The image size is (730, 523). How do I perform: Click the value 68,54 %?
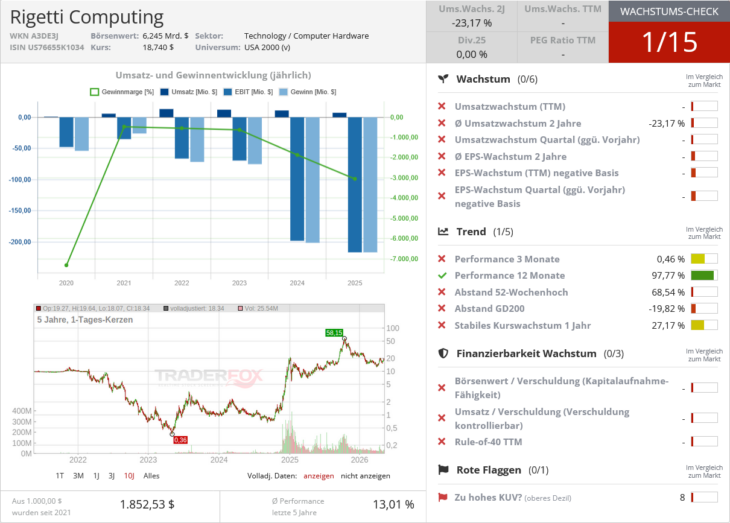(668, 292)
